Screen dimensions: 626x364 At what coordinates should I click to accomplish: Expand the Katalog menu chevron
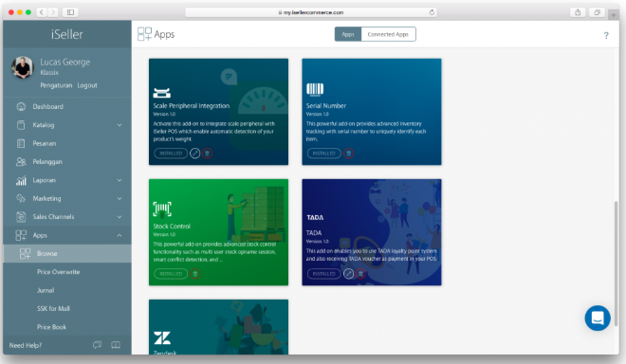point(120,125)
